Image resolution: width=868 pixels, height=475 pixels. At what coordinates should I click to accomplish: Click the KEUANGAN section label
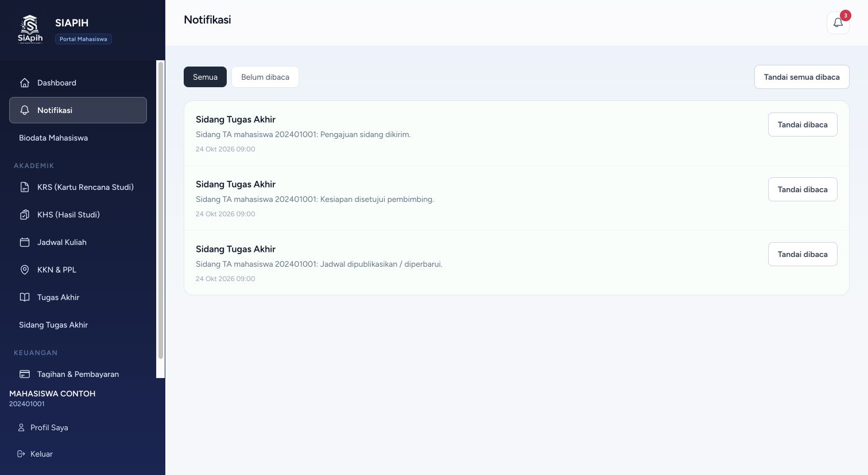pyautogui.click(x=36, y=353)
